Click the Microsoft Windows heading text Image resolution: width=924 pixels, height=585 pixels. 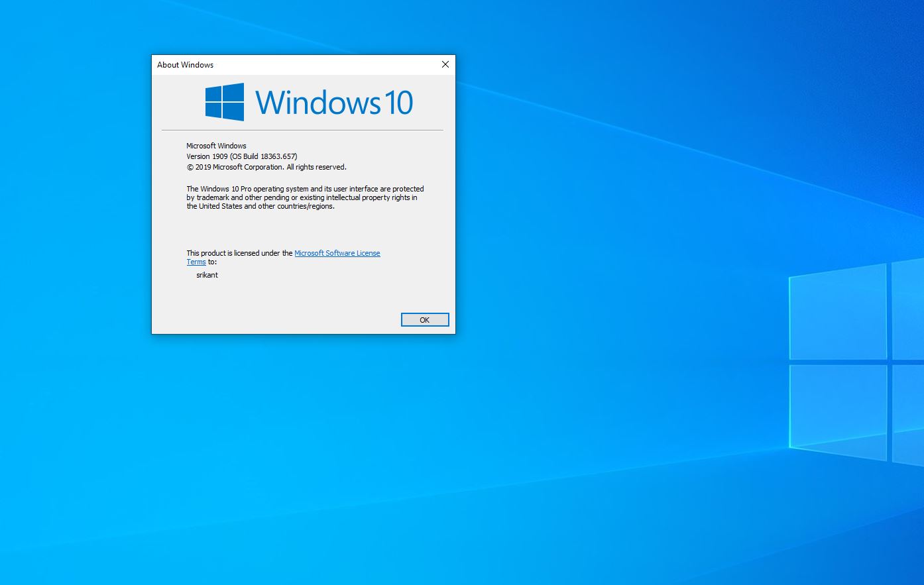pyautogui.click(x=216, y=146)
